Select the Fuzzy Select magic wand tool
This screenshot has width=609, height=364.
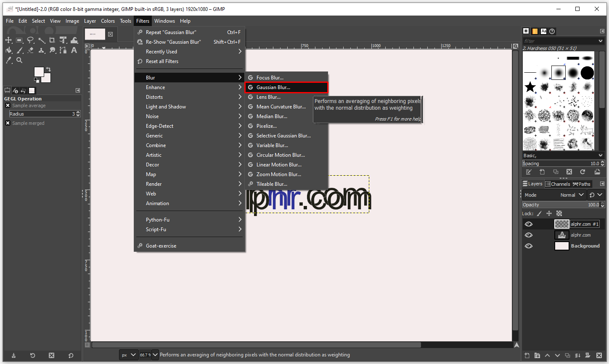pos(41,40)
